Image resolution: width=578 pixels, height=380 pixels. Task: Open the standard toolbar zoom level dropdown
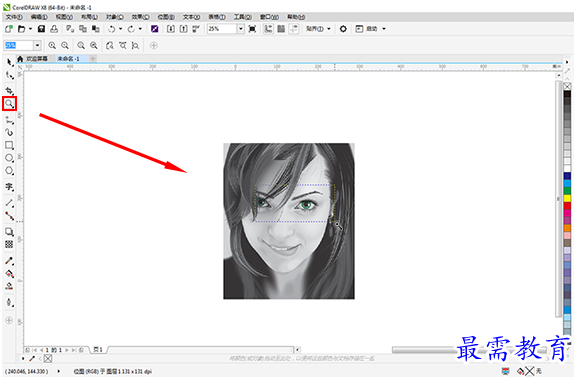click(x=241, y=29)
